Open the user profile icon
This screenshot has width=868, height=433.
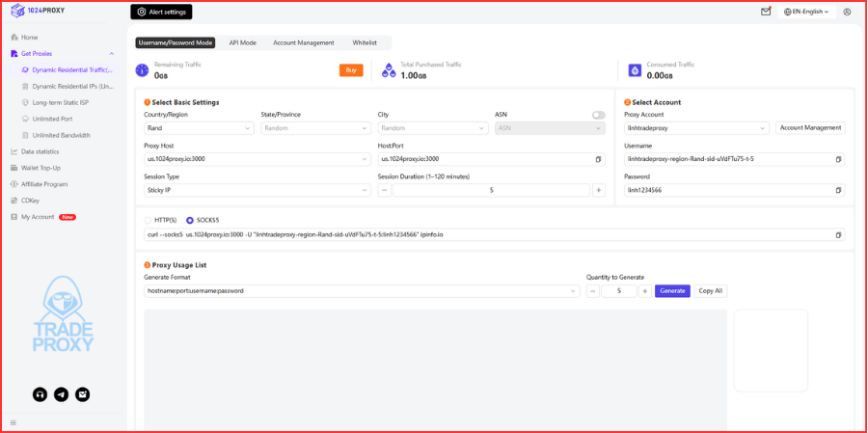[x=847, y=12]
